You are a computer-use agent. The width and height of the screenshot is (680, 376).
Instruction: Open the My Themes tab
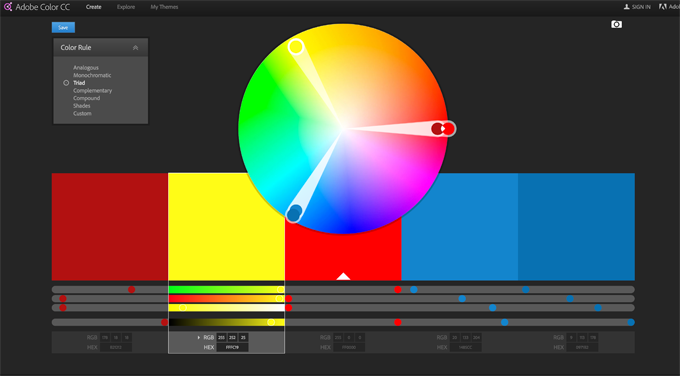click(x=164, y=7)
